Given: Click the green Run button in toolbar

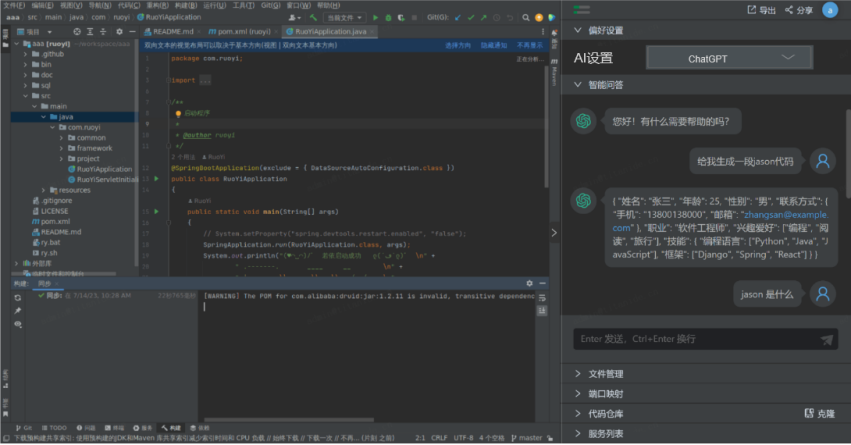Looking at the screenshot, I should [375, 18].
